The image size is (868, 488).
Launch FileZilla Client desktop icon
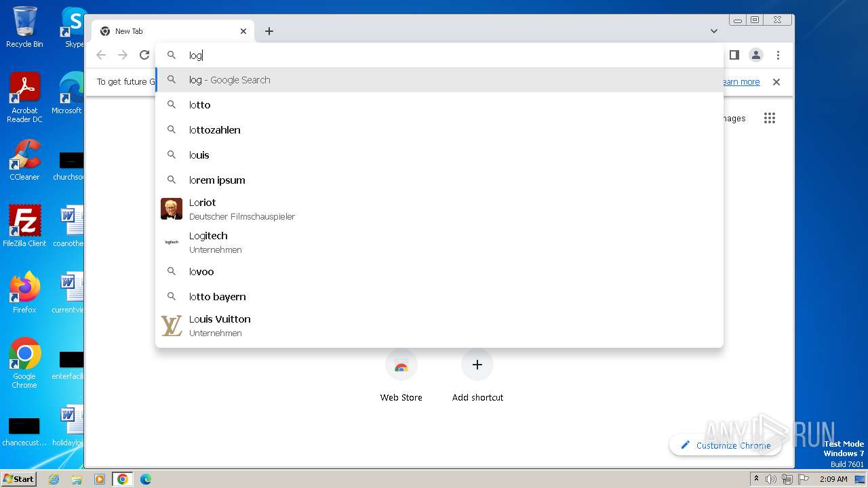click(24, 226)
